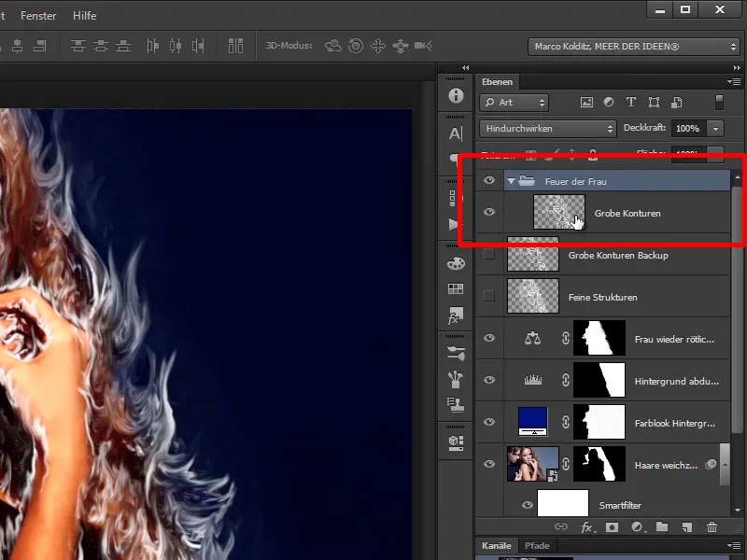
Task: Add a layer mask using bottom icon
Action: click(x=613, y=527)
